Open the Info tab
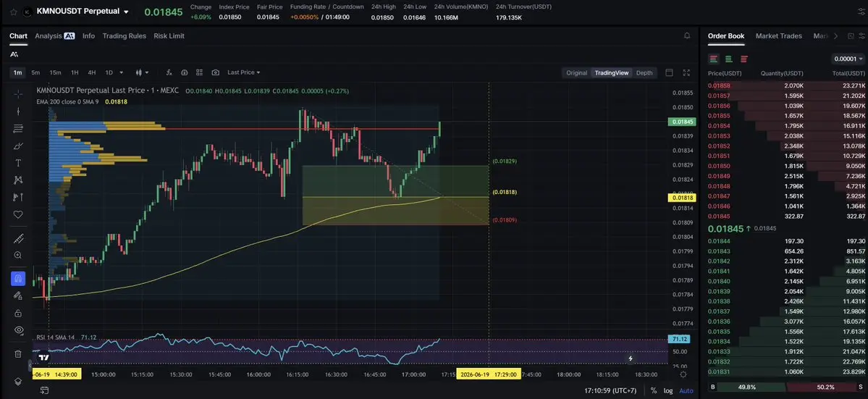Screen dimensions: 868x399 click(88, 36)
